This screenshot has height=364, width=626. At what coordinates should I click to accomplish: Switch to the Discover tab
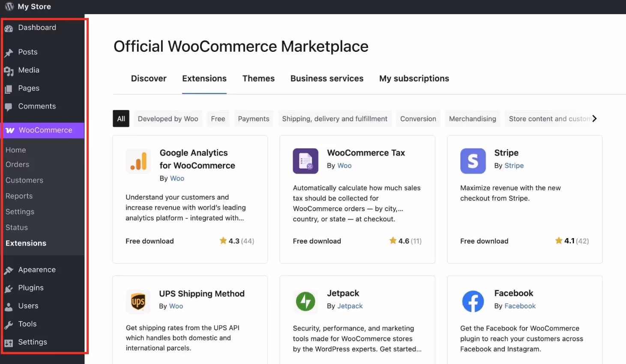149,78
